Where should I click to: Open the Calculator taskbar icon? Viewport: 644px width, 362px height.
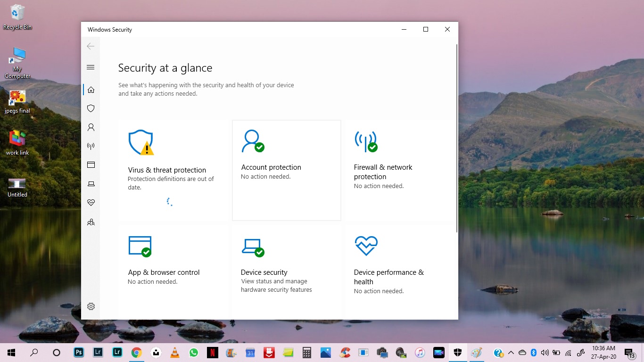307,353
